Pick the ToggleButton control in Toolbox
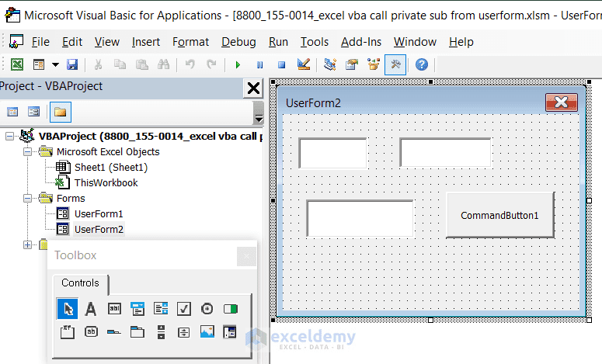This screenshot has height=364, width=602. [x=231, y=309]
